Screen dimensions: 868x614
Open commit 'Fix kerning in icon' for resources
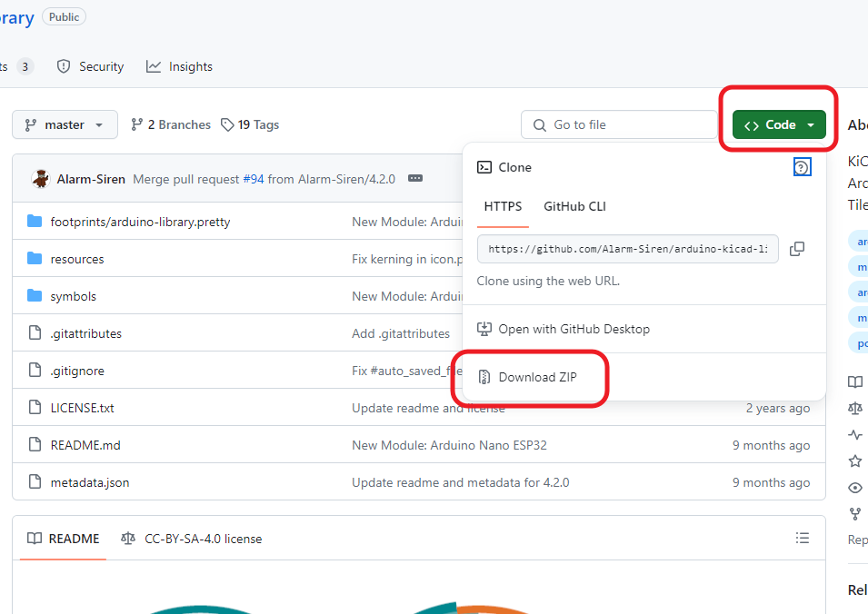coord(407,259)
